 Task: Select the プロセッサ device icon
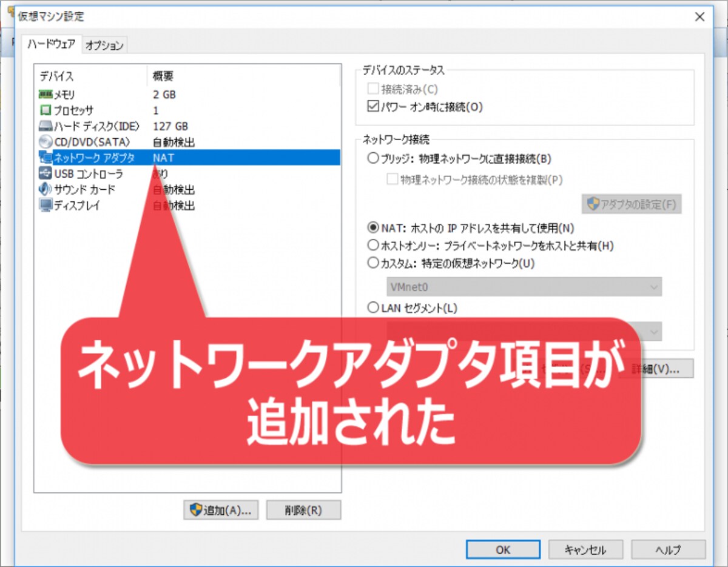(45, 110)
